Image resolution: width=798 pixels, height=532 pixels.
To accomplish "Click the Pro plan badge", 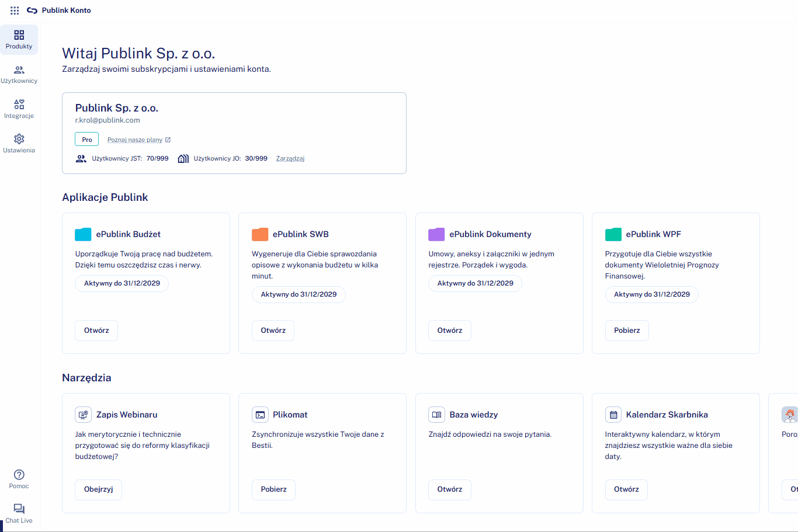I will (87, 140).
